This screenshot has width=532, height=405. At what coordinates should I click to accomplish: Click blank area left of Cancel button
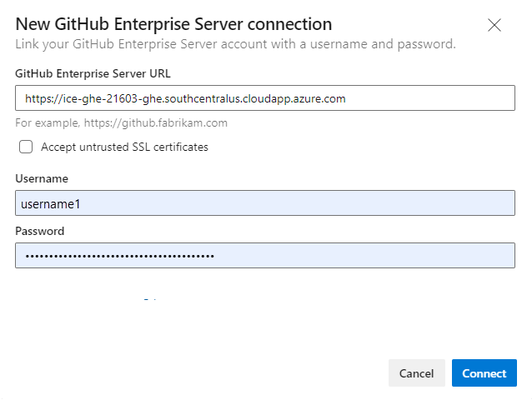coord(250,373)
